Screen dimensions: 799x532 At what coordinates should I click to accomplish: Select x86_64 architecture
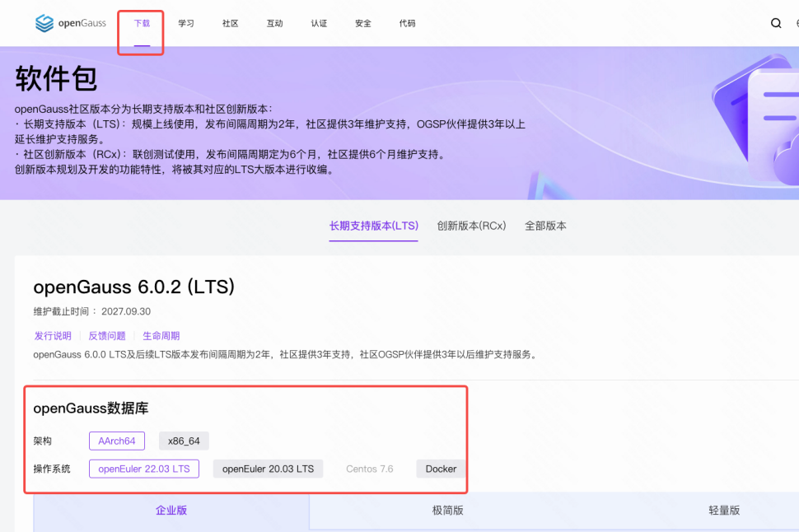coord(184,441)
